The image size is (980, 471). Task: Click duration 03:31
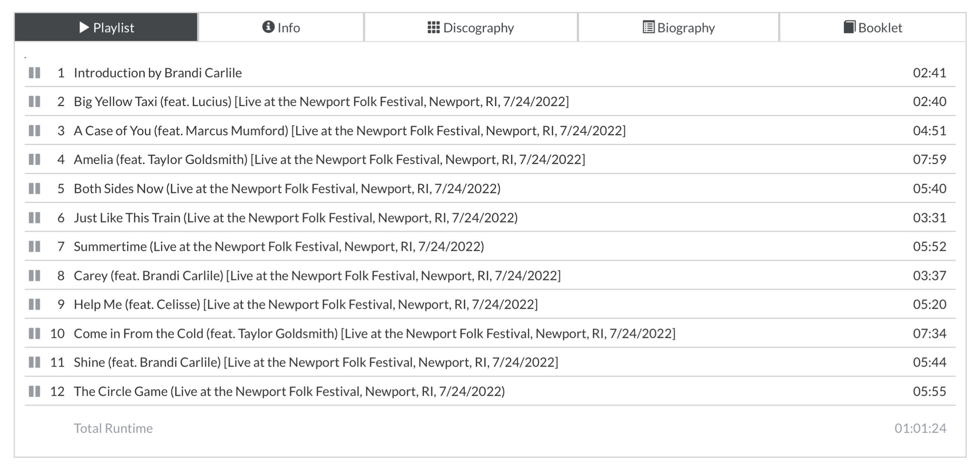[930, 218]
